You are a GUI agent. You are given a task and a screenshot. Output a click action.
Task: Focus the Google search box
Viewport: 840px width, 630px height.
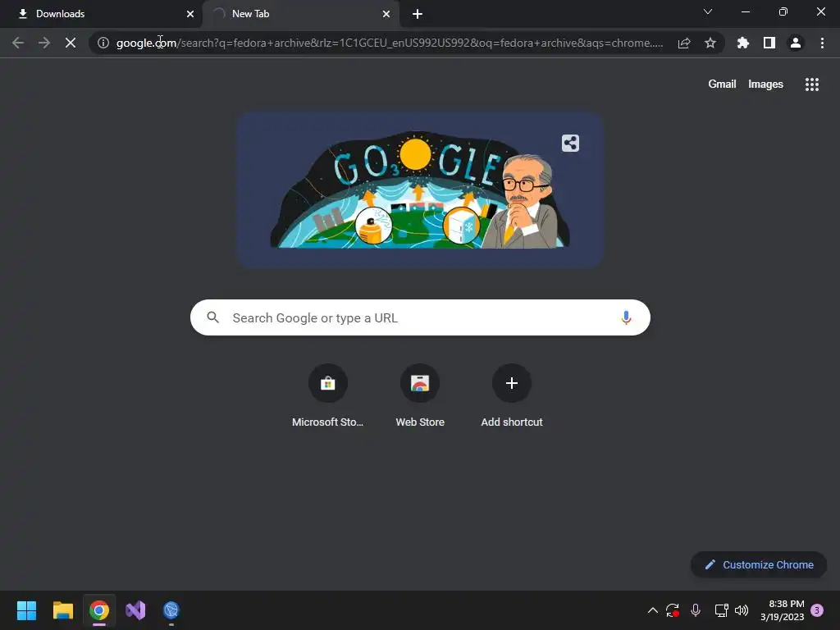[420, 317]
